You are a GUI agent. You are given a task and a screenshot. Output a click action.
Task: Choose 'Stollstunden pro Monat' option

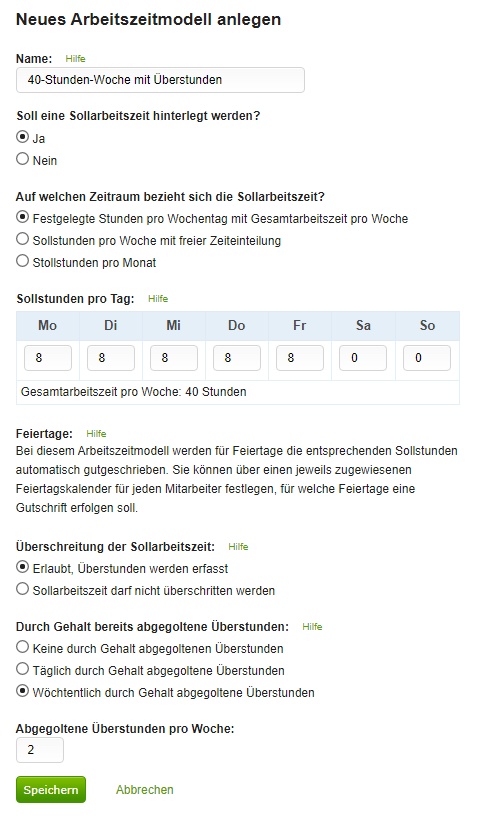23,260
